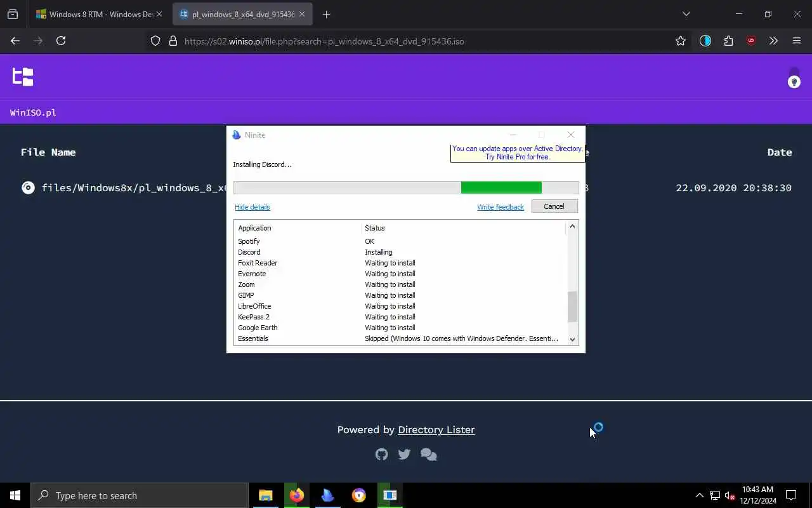The image size is (812, 508).
Task: Select the Zoom row
Action: tap(400, 284)
